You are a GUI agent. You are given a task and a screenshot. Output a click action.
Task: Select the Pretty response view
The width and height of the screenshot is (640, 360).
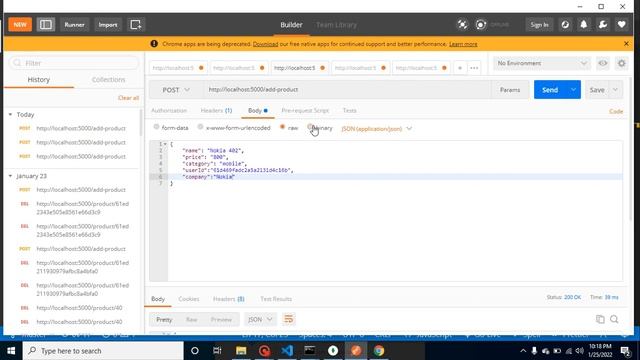pos(164,320)
